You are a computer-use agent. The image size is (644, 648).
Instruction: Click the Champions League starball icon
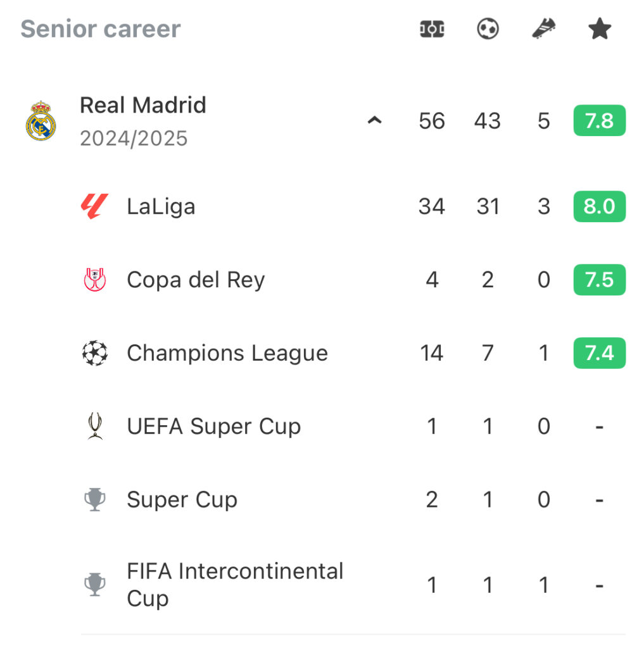95,353
